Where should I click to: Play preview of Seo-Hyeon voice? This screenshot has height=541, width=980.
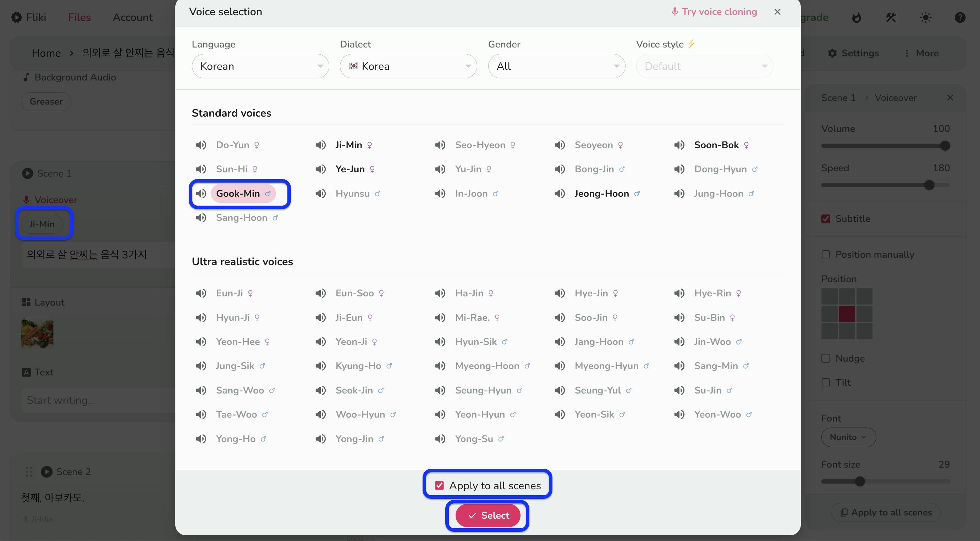[x=440, y=145]
